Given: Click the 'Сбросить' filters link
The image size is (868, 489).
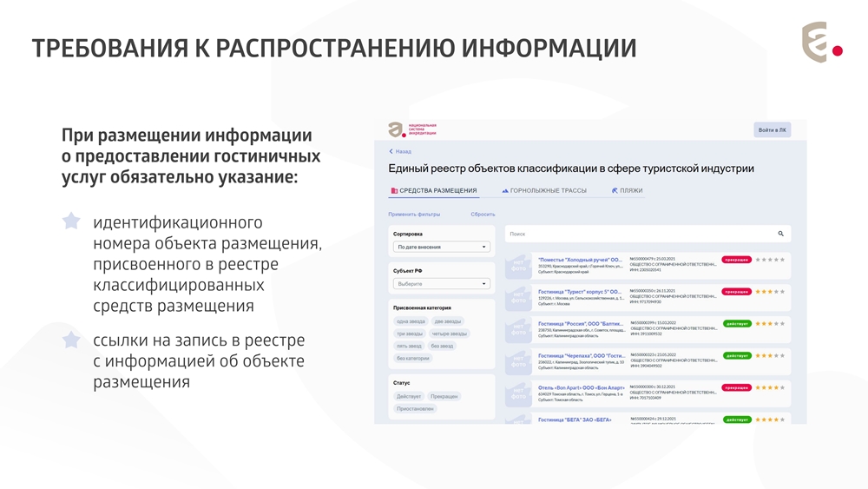Looking at the screenshot, I should [483, 215].
